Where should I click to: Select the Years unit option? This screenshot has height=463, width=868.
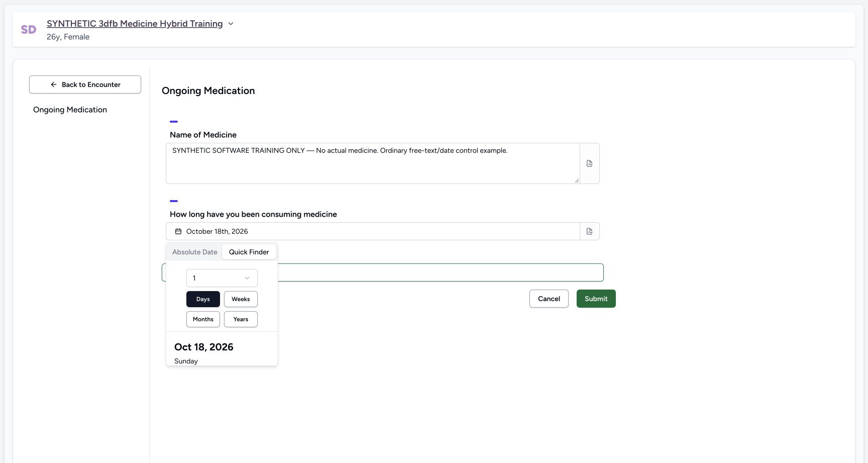pos(241,319)
